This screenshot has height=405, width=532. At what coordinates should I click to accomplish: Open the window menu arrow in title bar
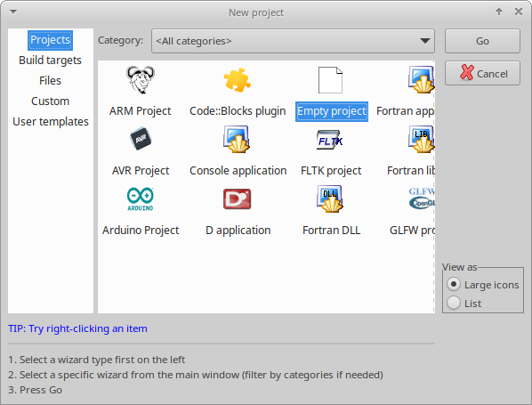click(13, 12)
